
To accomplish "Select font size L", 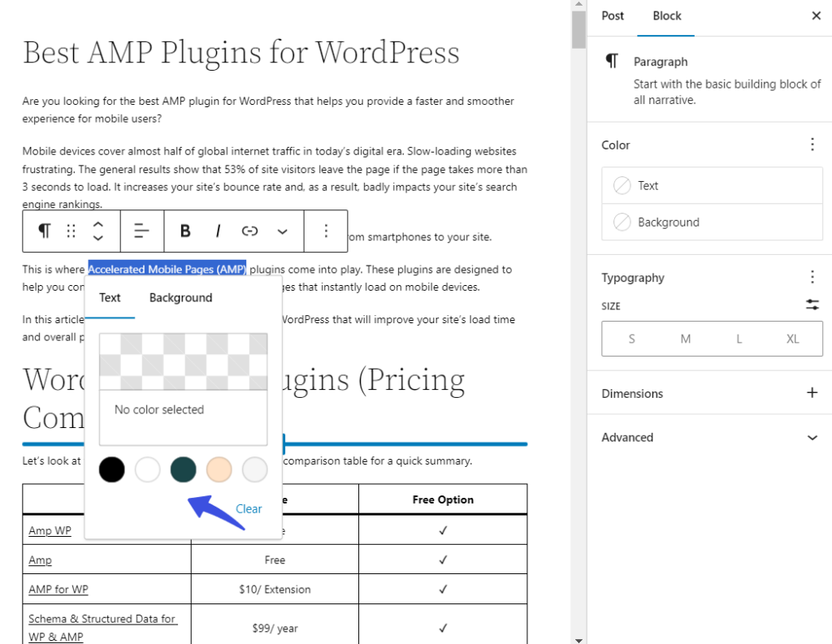I will click(x=739, y=339).
